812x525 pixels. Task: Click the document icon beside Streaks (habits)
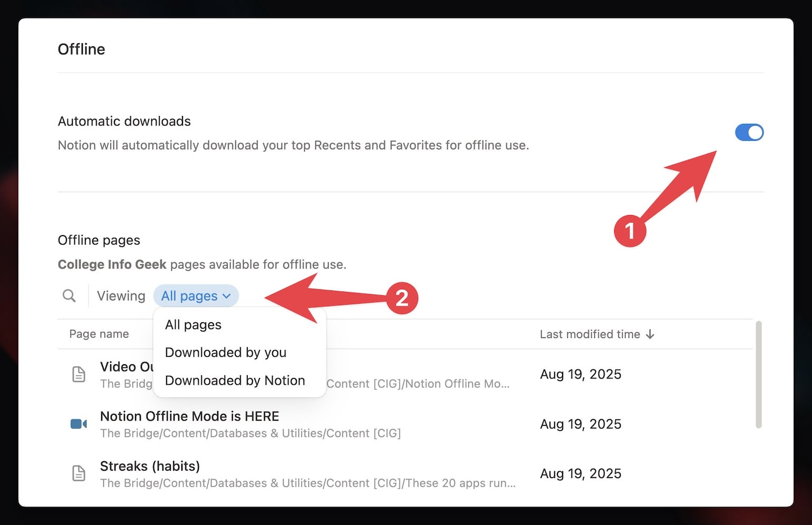click(79, 473)
